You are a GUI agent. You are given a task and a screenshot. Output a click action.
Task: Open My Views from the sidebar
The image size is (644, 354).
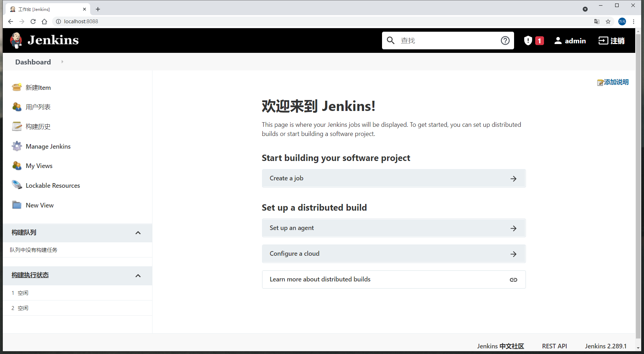[x=39, y=166]
